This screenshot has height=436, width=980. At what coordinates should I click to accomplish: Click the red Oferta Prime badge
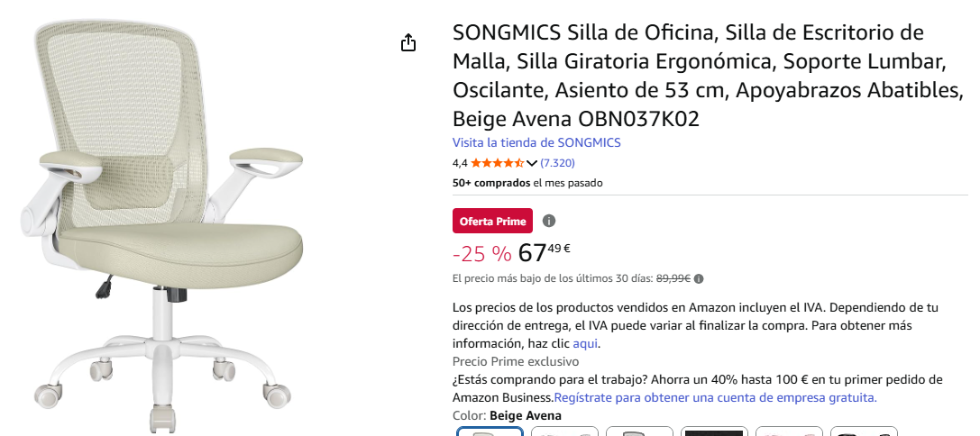(492, 221)
